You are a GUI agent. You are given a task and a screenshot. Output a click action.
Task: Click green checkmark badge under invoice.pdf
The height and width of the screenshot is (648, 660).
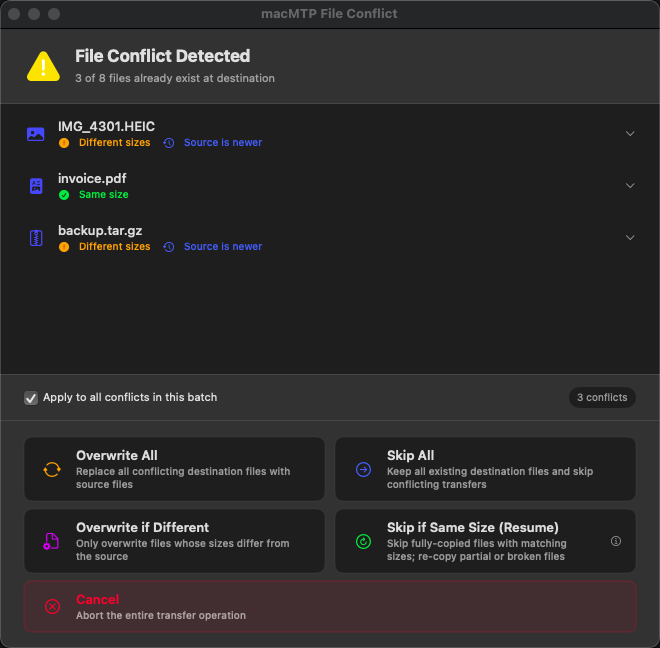point(64,195)
